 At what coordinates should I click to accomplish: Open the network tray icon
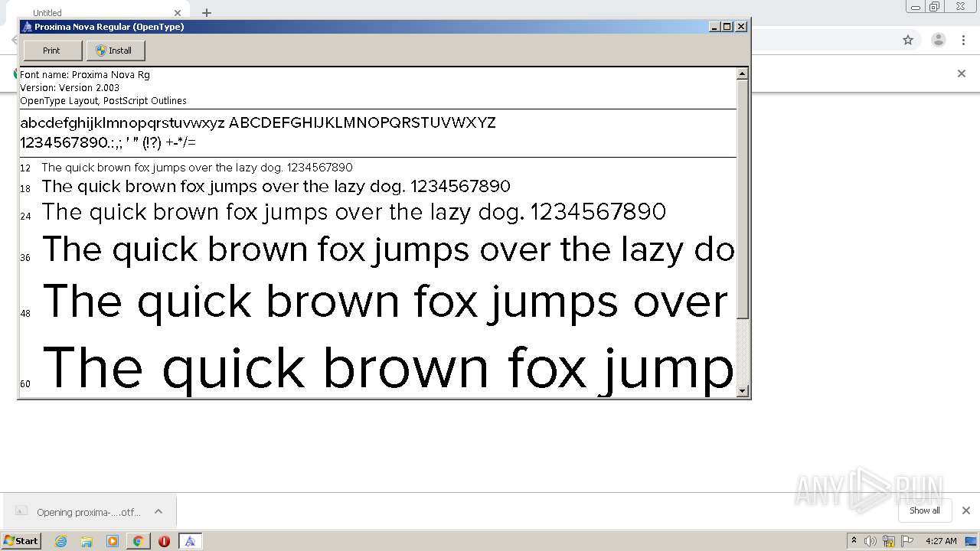[x=889, y=541]
